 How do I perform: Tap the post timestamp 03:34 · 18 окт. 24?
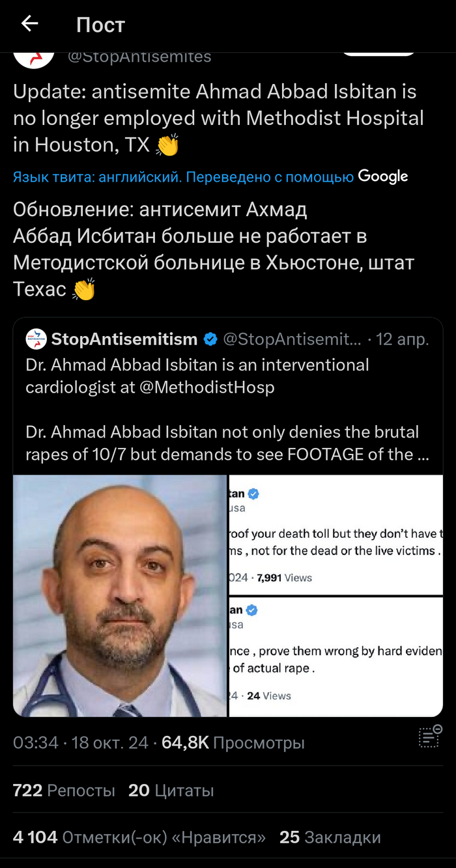click(81, 742)
